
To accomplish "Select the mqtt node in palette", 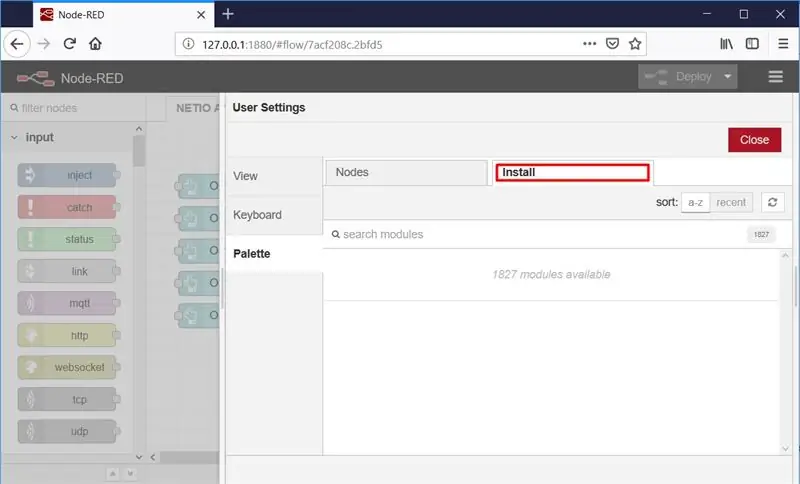I will point(67,303).
